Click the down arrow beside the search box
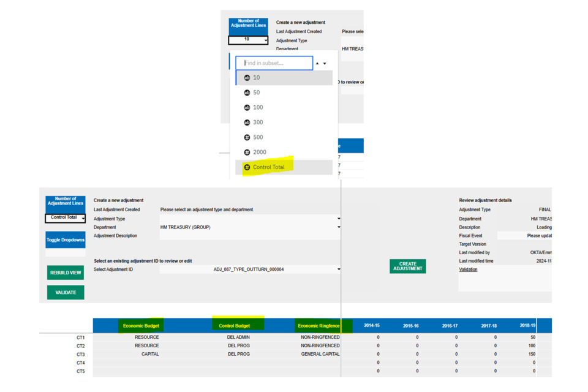 coord(325,64)
